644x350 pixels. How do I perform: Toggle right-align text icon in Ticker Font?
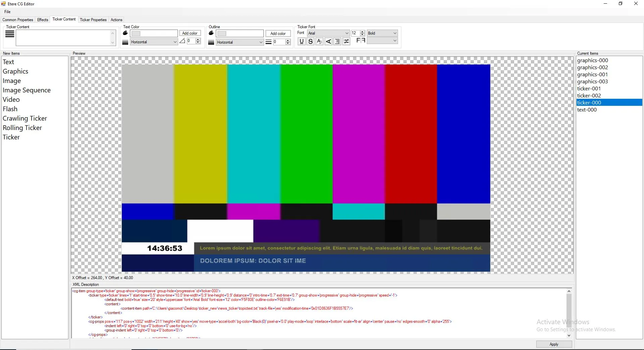tap(337, 41)
